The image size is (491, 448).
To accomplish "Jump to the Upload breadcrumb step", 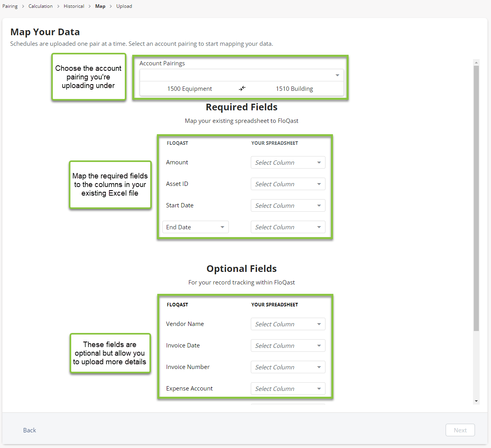I will (x=124, y=6).
